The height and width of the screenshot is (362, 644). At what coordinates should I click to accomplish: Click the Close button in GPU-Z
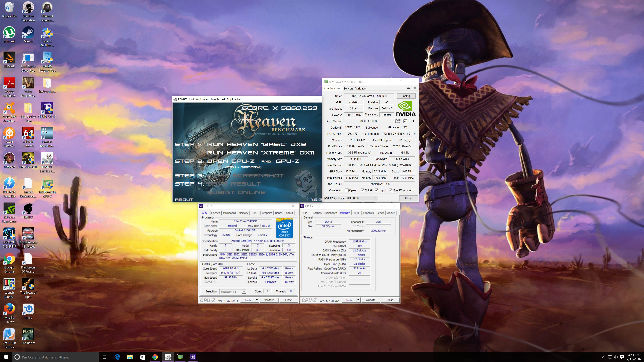coord(409,198)
